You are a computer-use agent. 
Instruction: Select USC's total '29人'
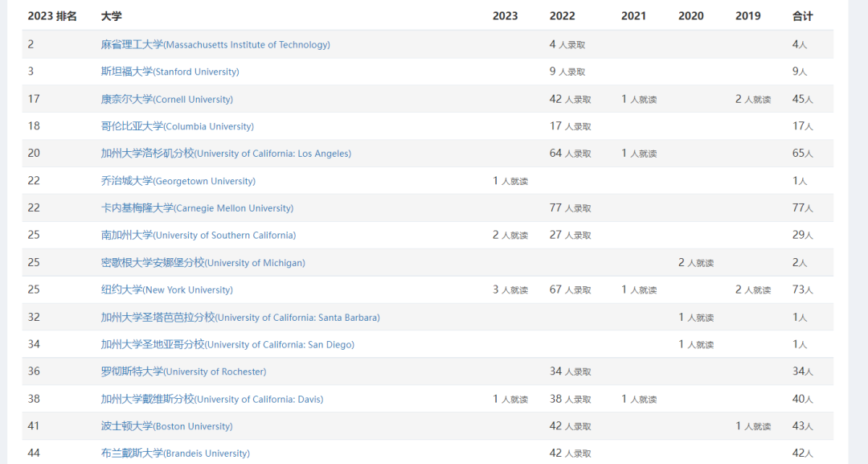pos(803,235)
